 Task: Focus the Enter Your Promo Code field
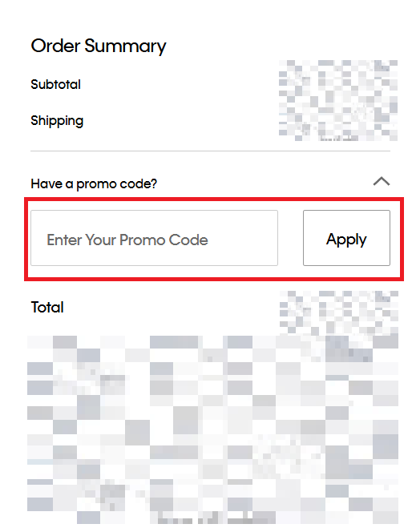(x=154, y=238)
